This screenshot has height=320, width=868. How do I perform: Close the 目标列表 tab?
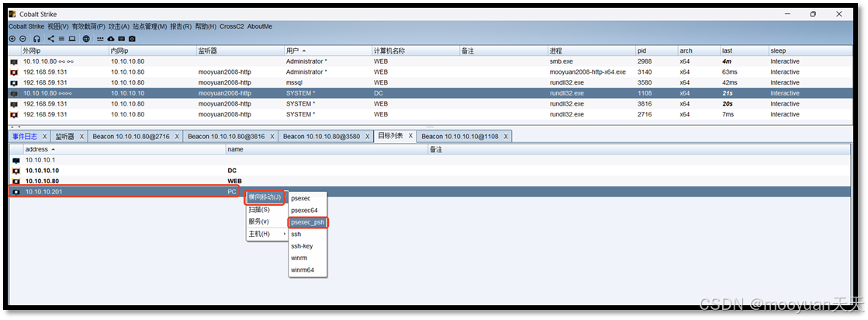[410, 136]
